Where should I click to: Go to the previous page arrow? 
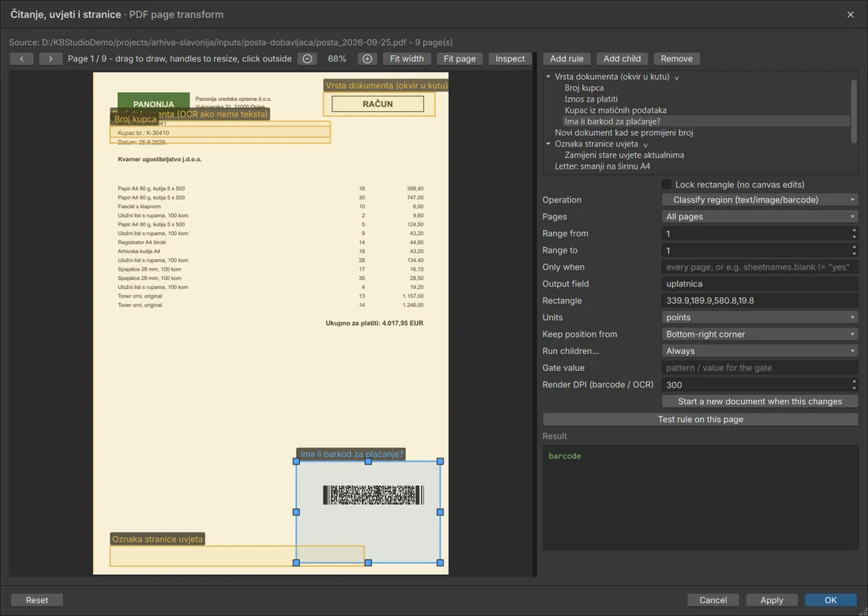click(21, 58)
